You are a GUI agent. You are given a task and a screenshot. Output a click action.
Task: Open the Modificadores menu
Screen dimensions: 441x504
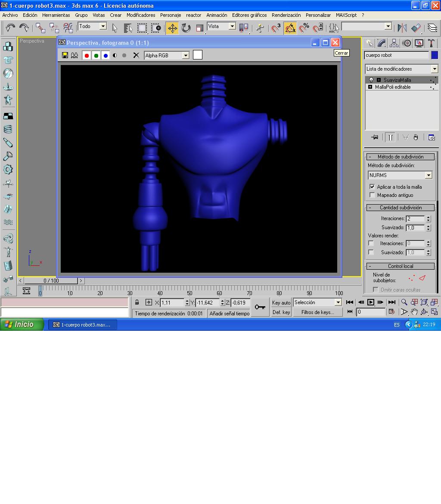(x=141, y=15)
